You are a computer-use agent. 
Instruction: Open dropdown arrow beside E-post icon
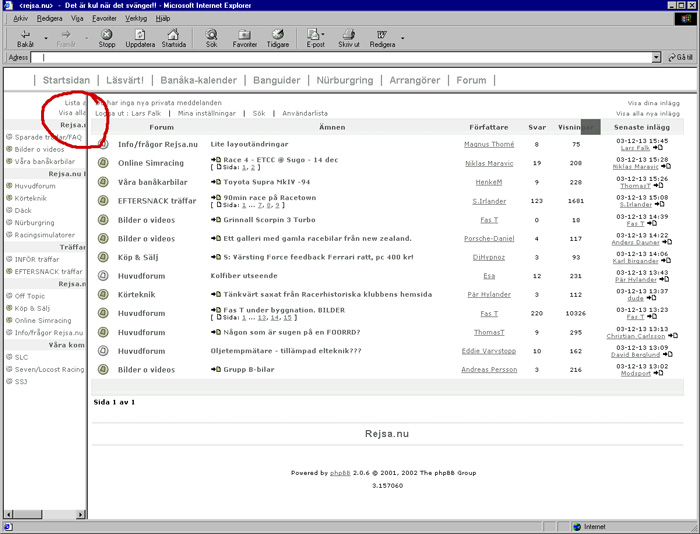(323, 34)
